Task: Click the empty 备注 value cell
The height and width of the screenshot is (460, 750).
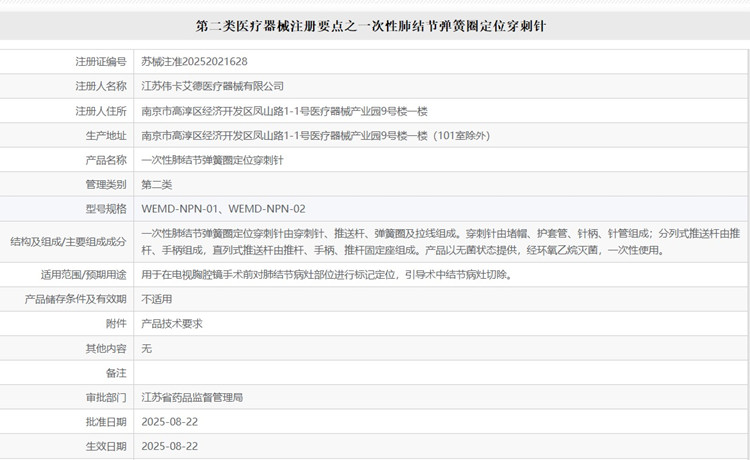Action: [x=440, y=372]
